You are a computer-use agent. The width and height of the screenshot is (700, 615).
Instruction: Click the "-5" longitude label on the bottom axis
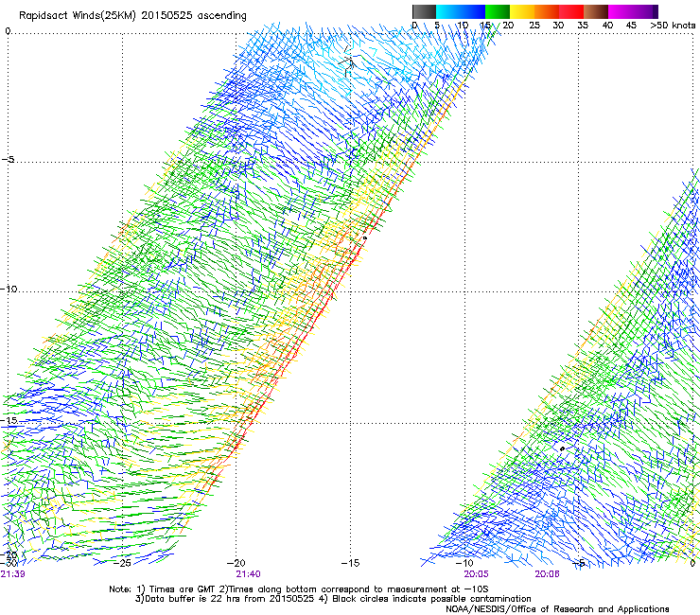coord(579,563)
